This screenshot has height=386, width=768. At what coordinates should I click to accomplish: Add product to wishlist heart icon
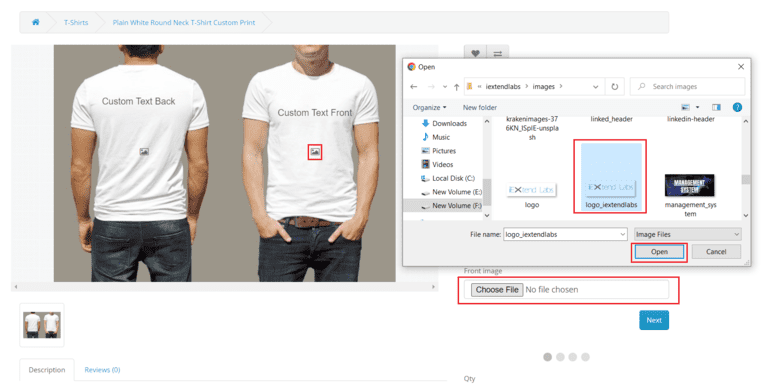475,53
